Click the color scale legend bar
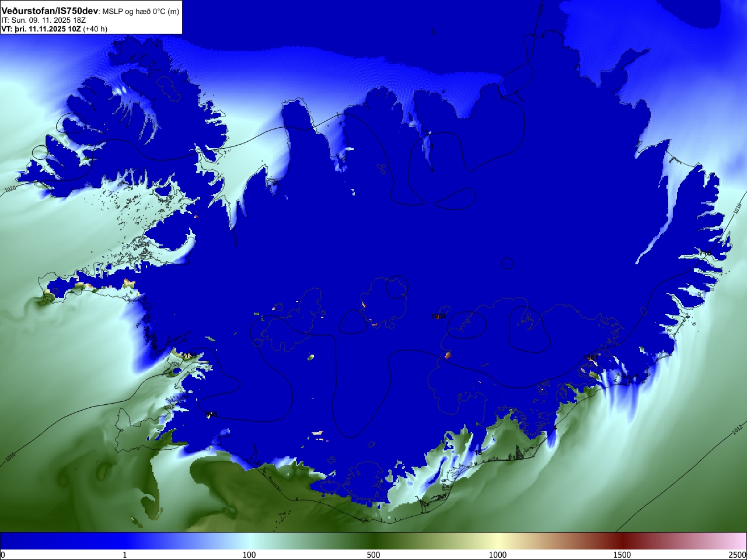This screenshot has width=747, height=560. pyautogui.click(x=373, y=541)
